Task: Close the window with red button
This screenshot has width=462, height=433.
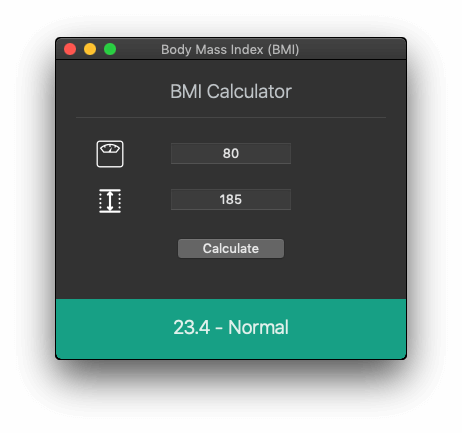Action: [x=70, y=49]
